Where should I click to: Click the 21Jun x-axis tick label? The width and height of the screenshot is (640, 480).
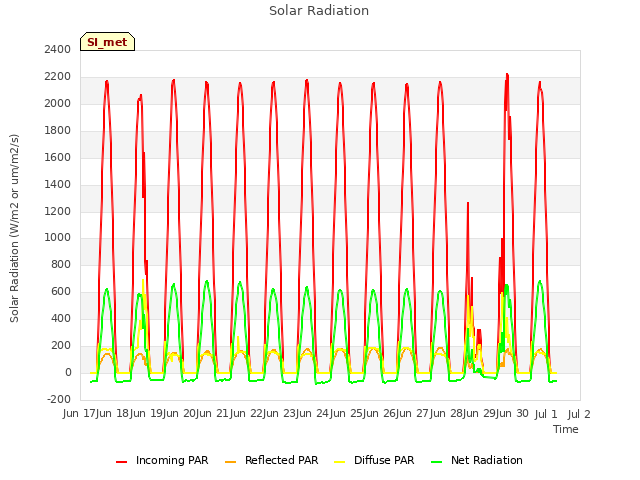(x=231, y=414)
